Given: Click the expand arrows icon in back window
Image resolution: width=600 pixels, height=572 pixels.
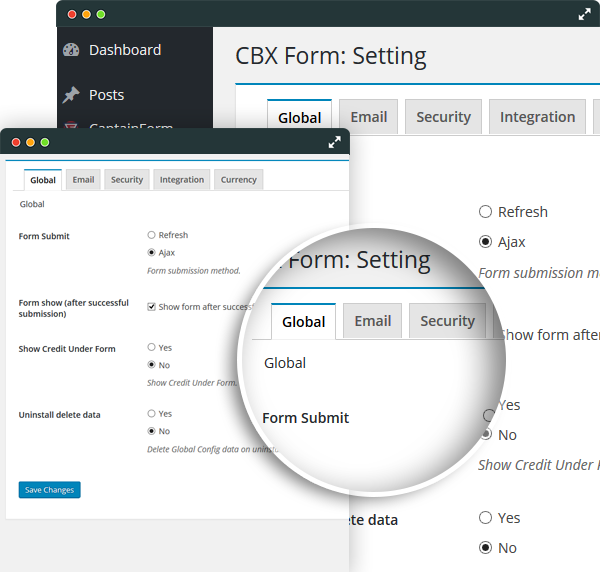Looking at the screenshot, I should pos(584,15).
